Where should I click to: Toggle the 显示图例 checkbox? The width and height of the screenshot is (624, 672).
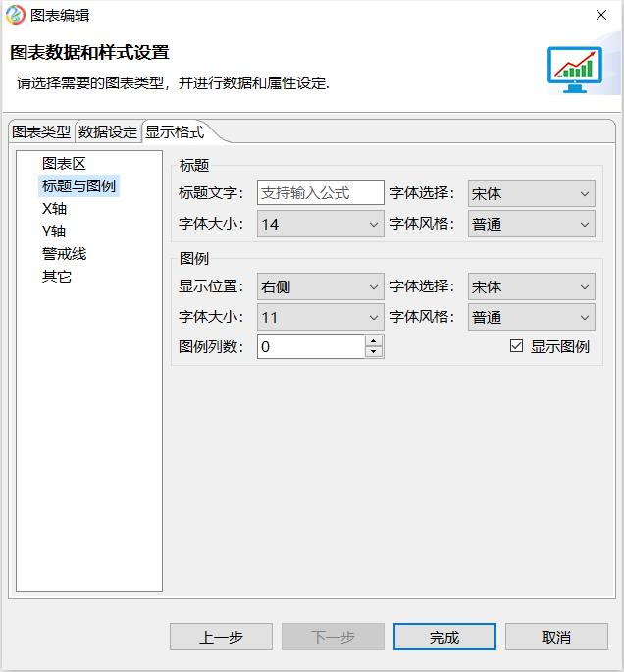point(517,346)
